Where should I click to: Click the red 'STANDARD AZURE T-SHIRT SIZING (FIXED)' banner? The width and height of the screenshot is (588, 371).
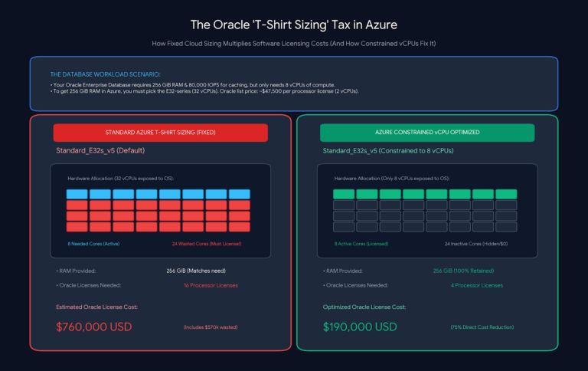click(161, 133)
